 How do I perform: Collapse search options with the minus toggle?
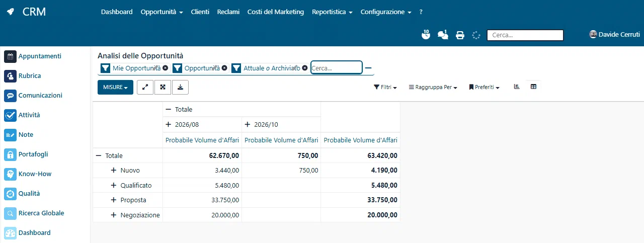(368, 68)
